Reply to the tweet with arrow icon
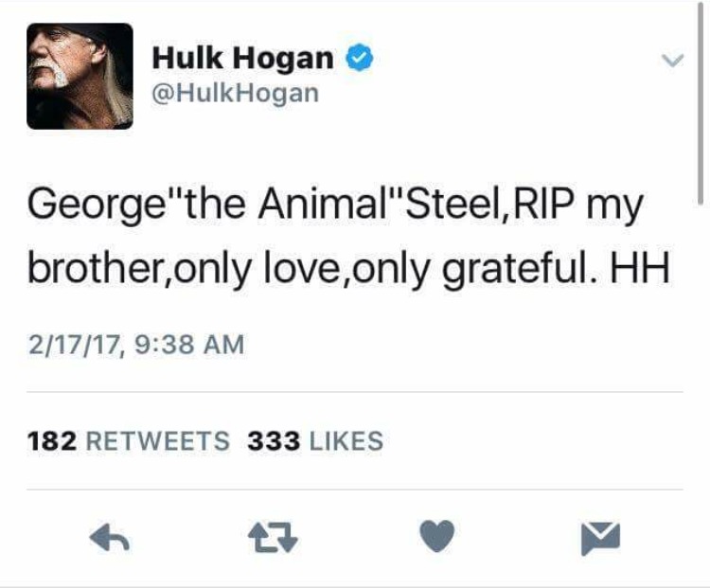 [110, 537]
